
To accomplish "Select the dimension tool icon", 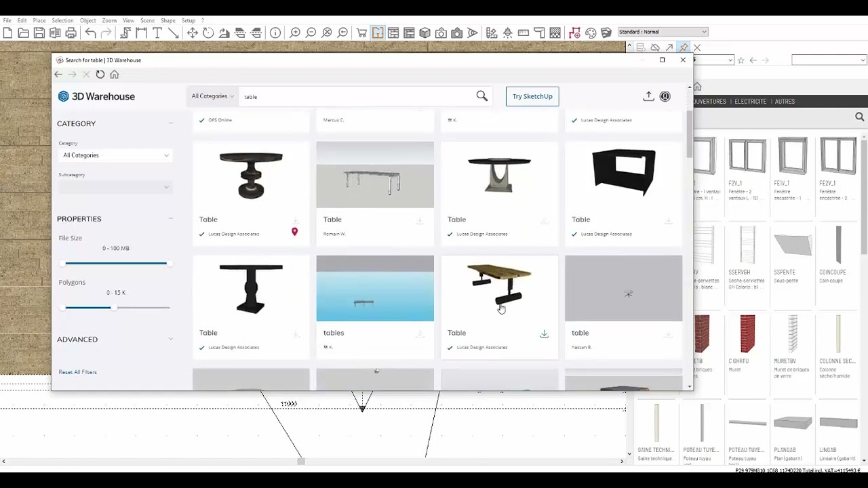I will coord(141,33).
